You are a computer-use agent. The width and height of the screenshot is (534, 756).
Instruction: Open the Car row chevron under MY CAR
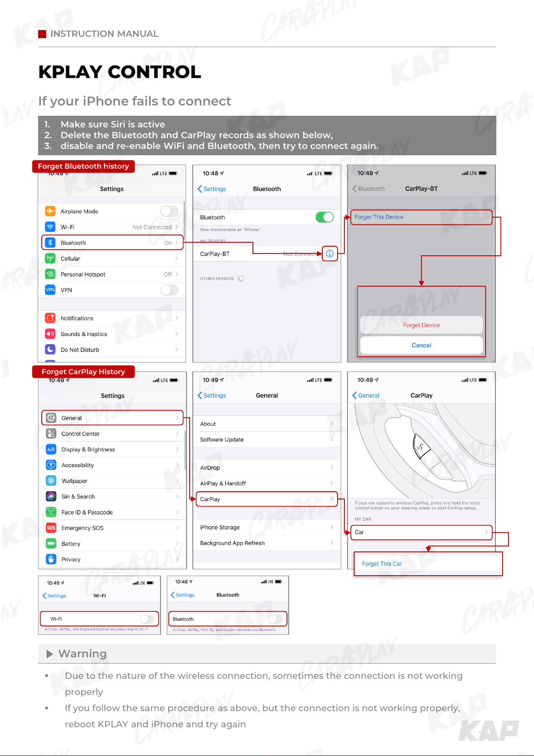(x=486, y=532)
